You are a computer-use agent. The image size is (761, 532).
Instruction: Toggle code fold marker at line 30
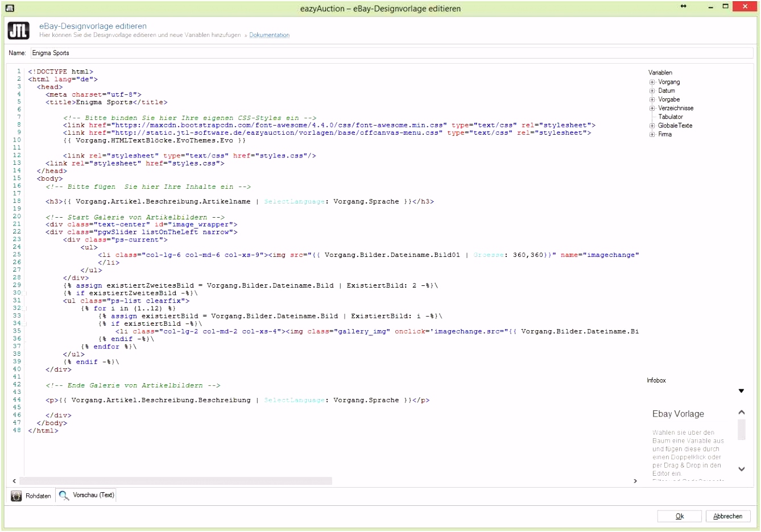pyautogui.click(x=26, y=293)
